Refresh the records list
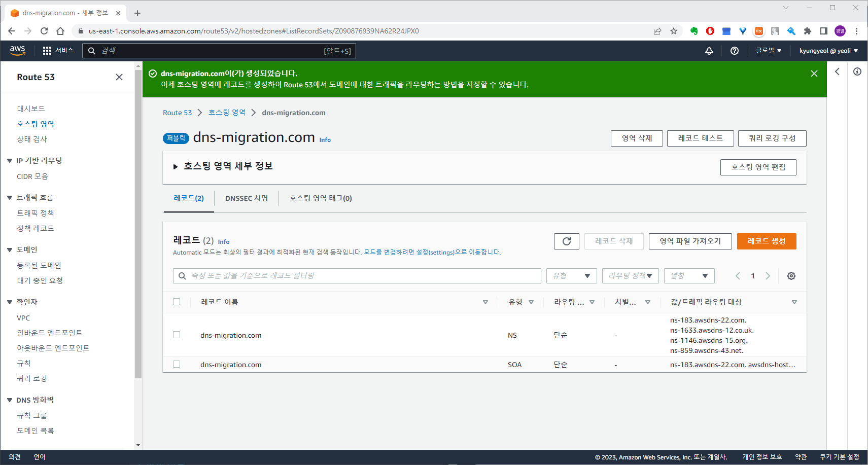Screen dimensions: 868x465 [x=567, y=241]
